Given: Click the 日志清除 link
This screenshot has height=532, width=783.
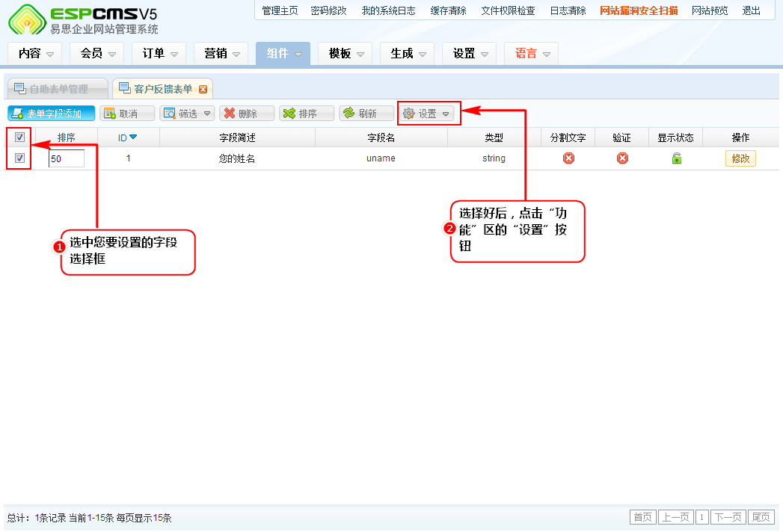Looking at the screenshot, I should click(568, 10).
